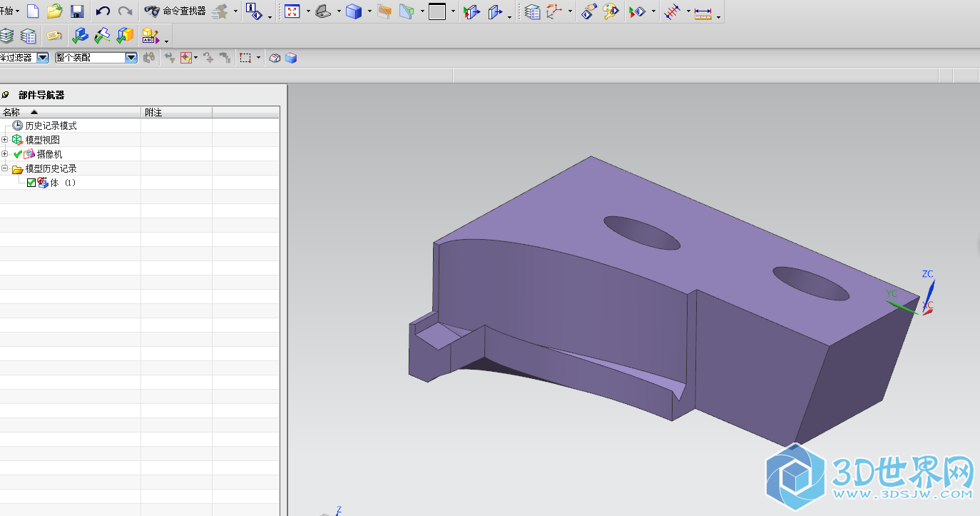980x516 pixels.
Task: Click the hammer with green checkmark icon
Action: pyautogui.click(x=103, y=35)
